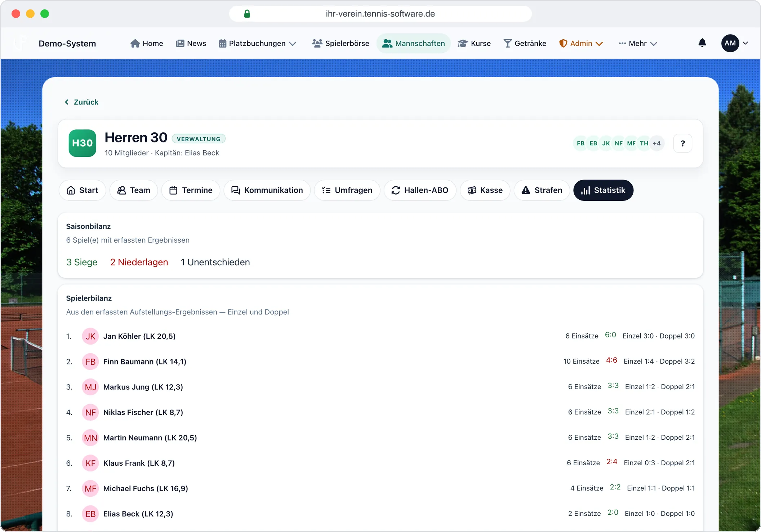761x532 pixels.
Task: Open Spielerbörse in navigation
Action: click(341, 43)
